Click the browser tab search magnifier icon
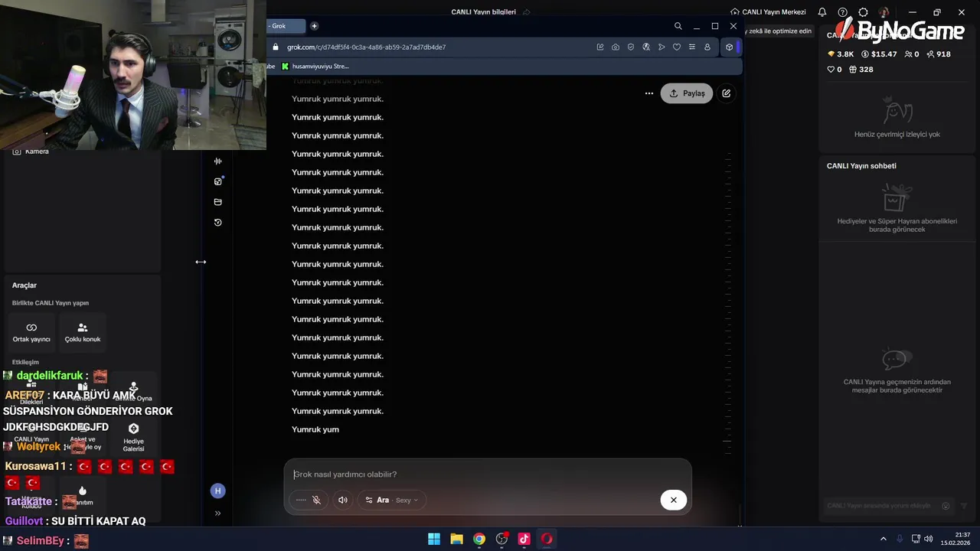Screen dimensions: 980x551 click(x=678, y=26)
